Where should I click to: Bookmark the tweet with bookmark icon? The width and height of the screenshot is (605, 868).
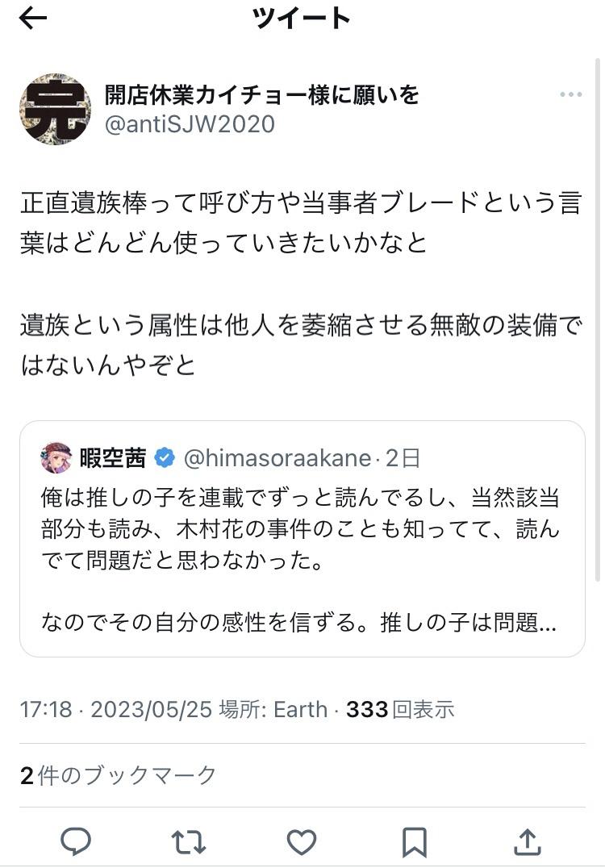pyautogui.click(x=414, y=842)
